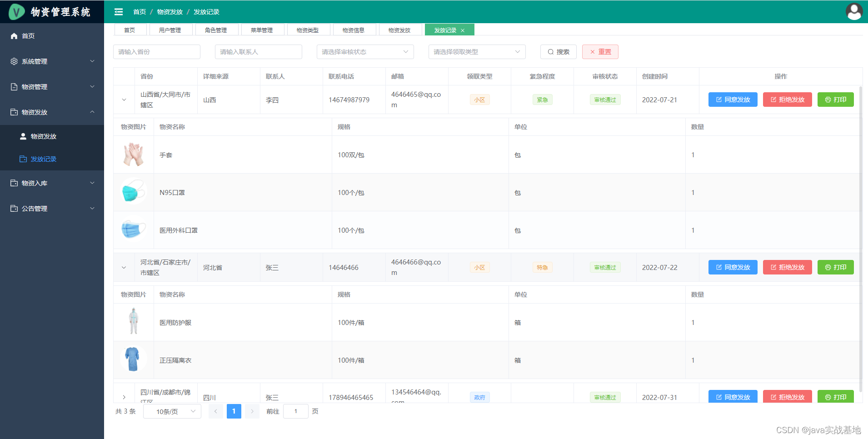Viewport: 868px width, 439px height.
Task: Click the 特急 urgency tag
Action: 543,267
